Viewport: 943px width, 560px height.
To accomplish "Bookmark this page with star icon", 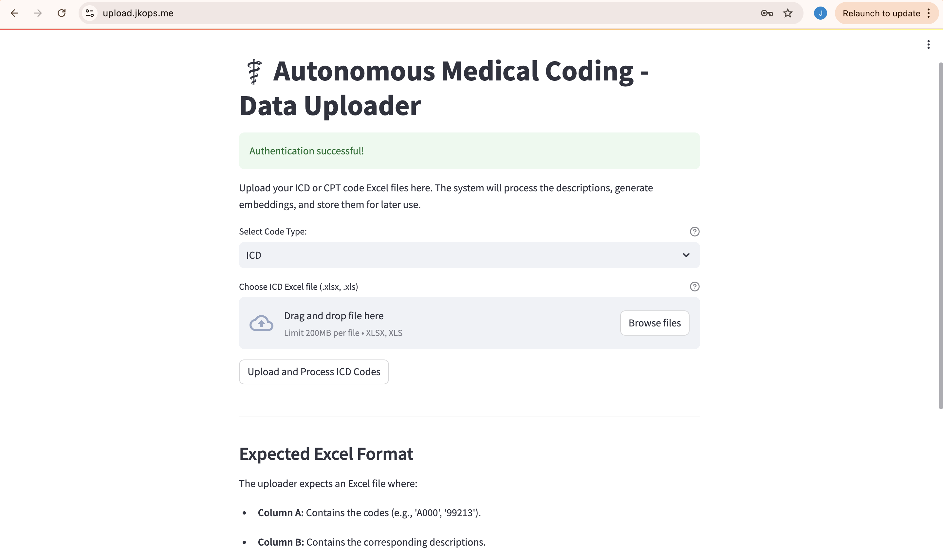I will (x=788, y=13).
